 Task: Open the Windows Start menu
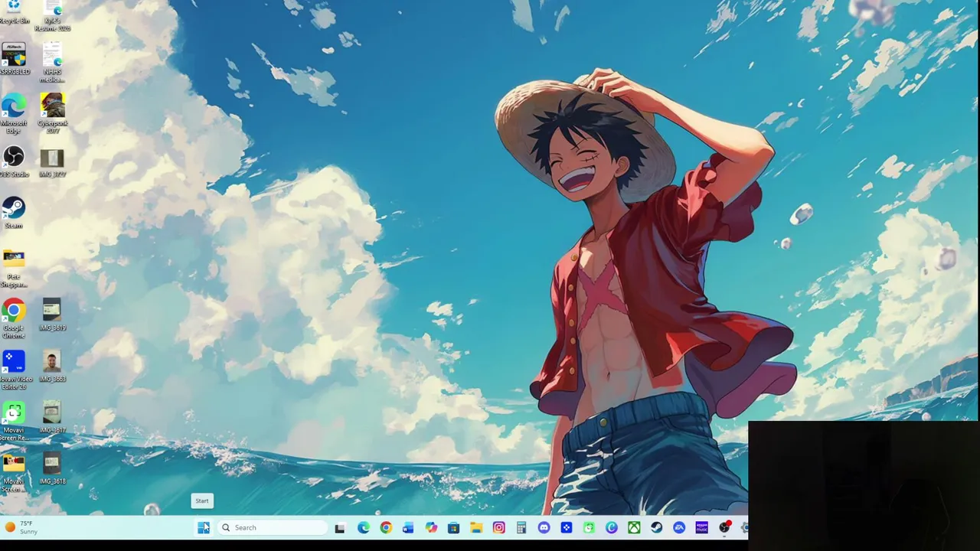(203, 527)
